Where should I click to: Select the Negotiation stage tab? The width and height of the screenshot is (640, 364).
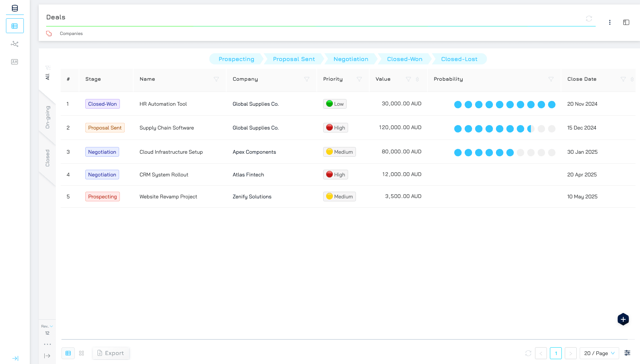point(351,59)
